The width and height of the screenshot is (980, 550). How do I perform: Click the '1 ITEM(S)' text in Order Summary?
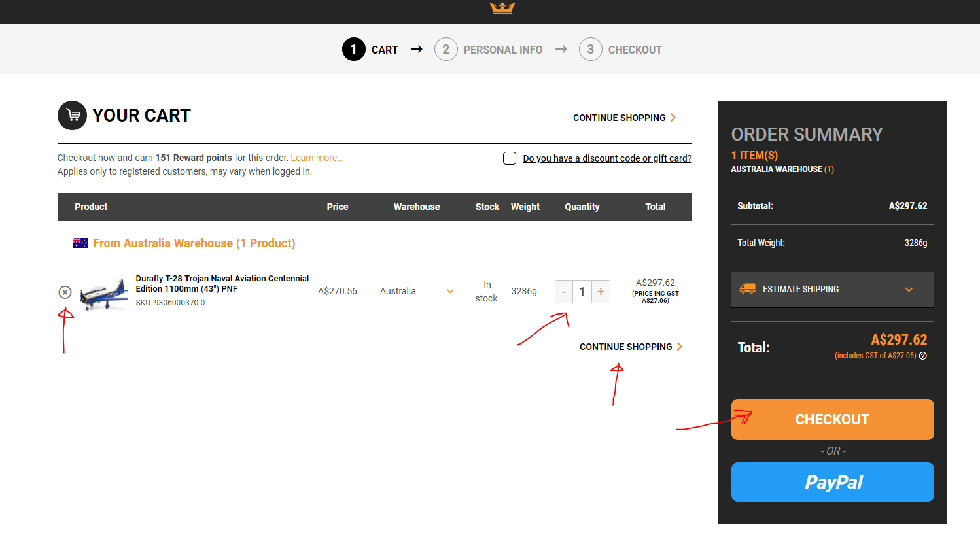point(754,155)
